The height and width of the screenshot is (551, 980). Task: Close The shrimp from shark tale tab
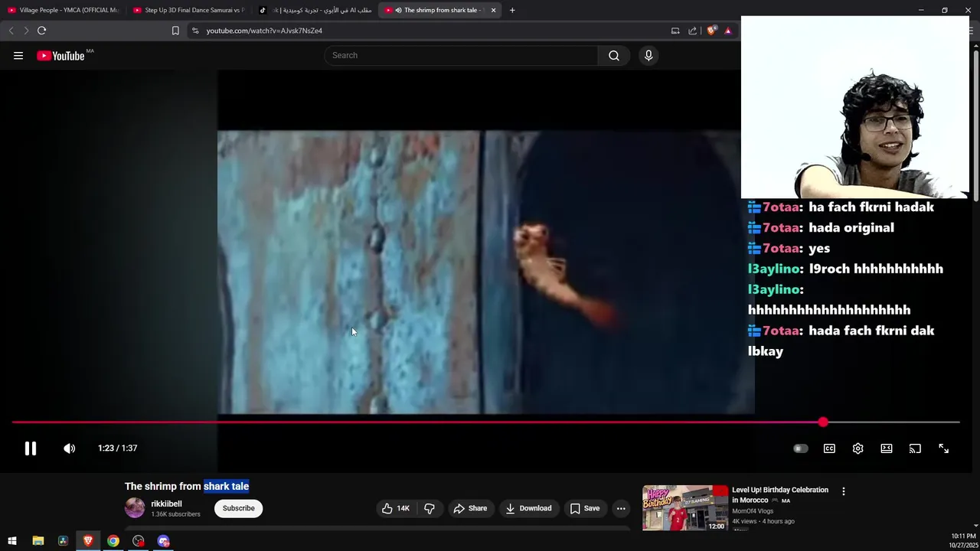pyautogui.click(x=493, y=10)
